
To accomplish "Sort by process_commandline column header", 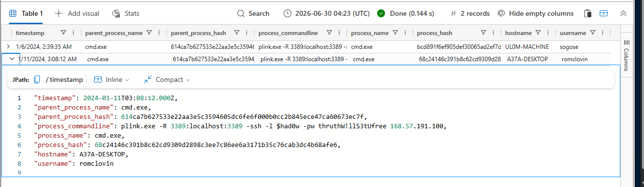I will point(288,33).
